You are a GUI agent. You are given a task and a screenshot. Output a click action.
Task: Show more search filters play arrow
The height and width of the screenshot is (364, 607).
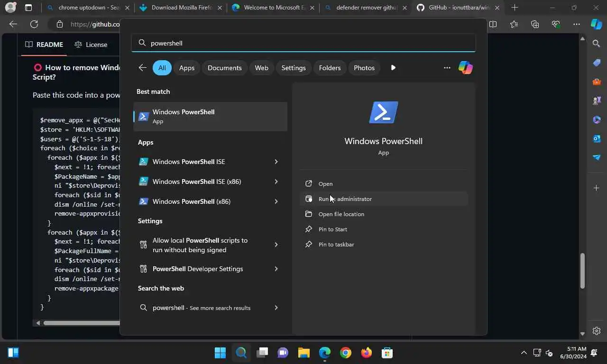pos(393,68)
